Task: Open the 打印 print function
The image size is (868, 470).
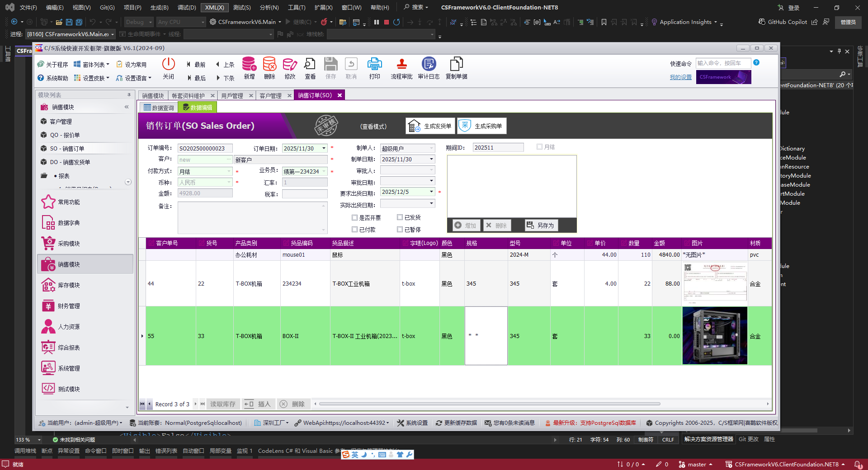Action: pos(374,68)
